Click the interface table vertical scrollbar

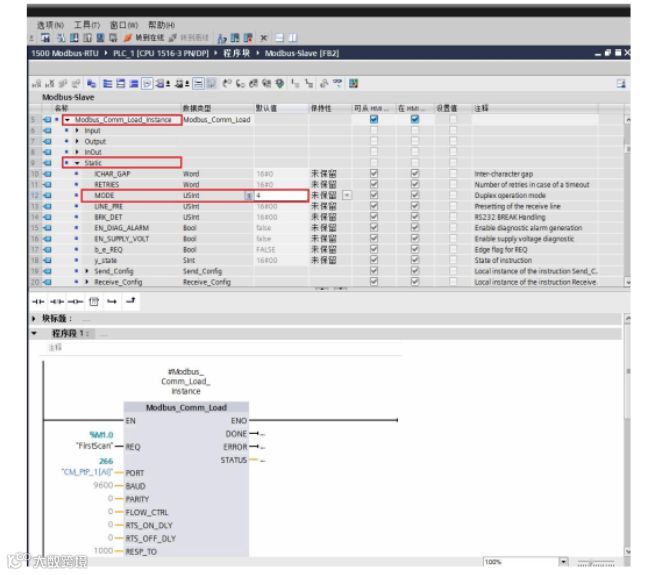point(628,203)
